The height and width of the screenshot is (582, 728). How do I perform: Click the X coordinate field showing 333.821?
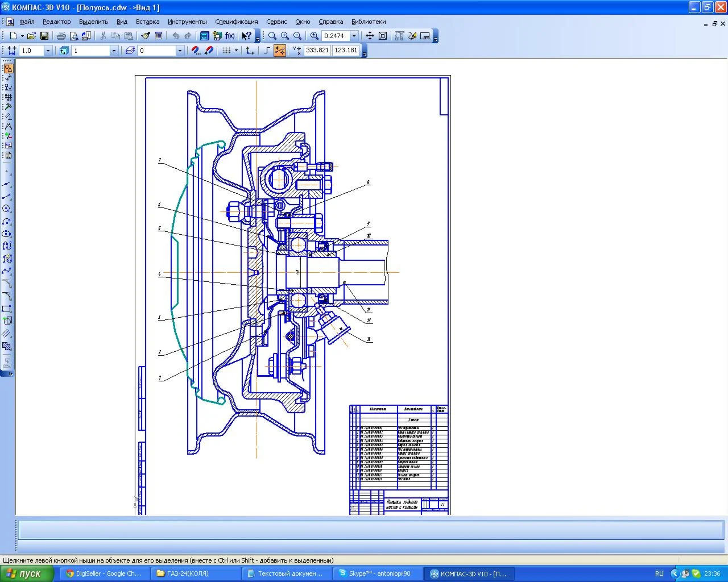317,50
